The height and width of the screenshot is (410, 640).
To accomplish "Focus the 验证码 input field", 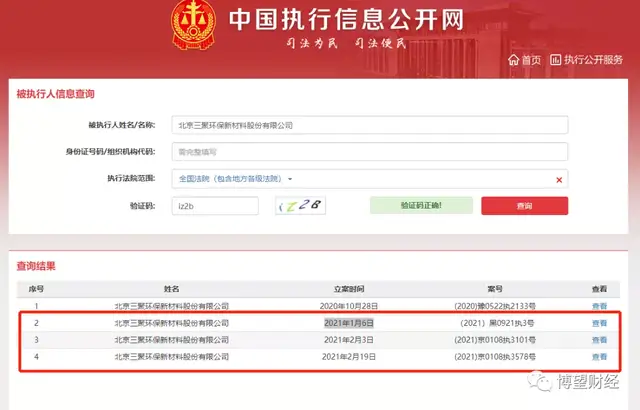I will tap(215, 206).
